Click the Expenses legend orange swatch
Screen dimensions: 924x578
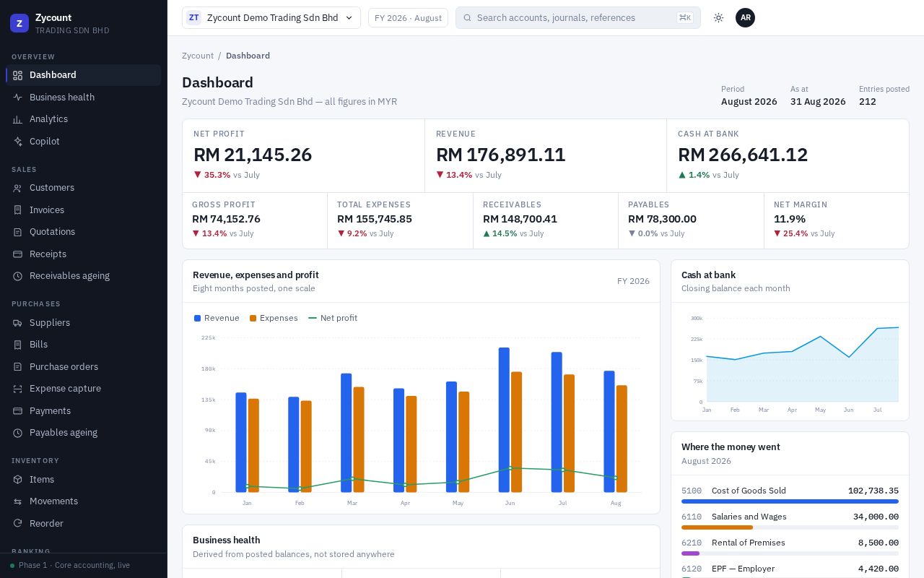point(253,318)
